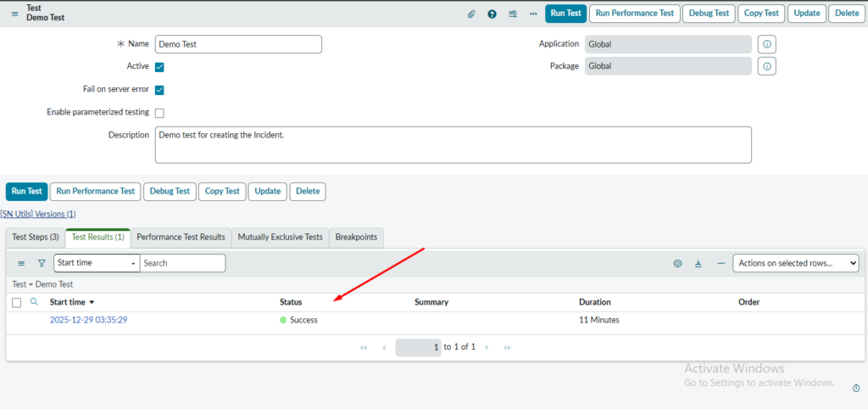
Task: Toggle the Active checkbox
Action: point(159,67)
